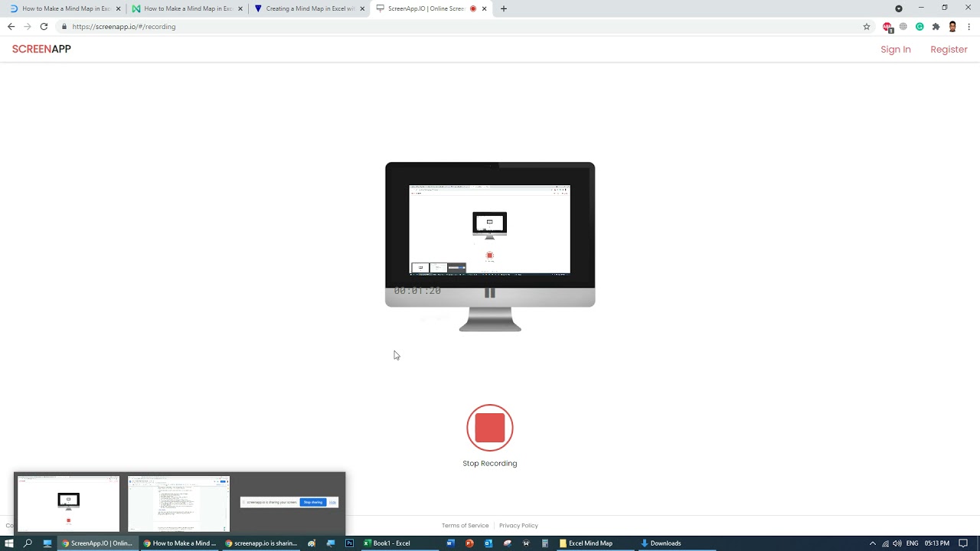The image size is (980, 551).
Task: Open PowerPoint from the taskbar
Action: (469, 543)
